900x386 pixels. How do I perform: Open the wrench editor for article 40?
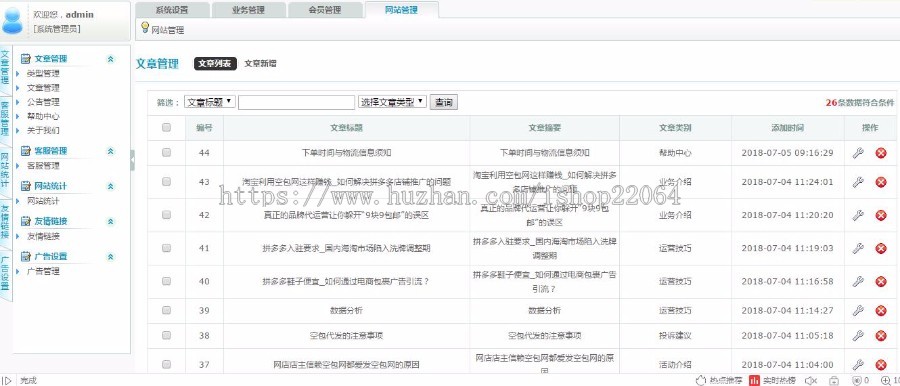[858, 281]
